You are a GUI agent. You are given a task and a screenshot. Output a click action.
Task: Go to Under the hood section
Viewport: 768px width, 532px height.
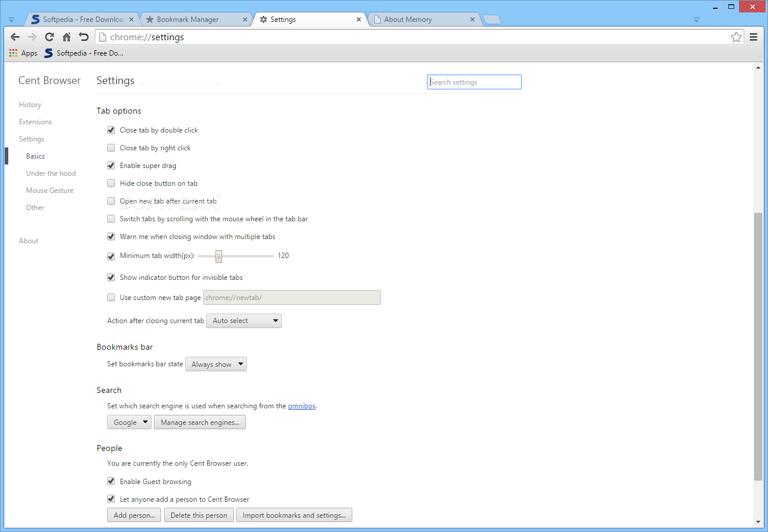[x=51, y=173]
